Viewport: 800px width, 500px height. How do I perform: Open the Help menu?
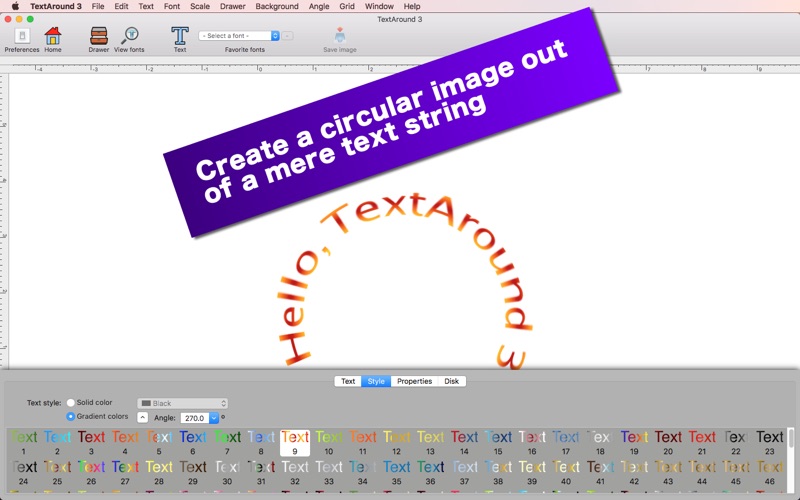coord(412,6)
